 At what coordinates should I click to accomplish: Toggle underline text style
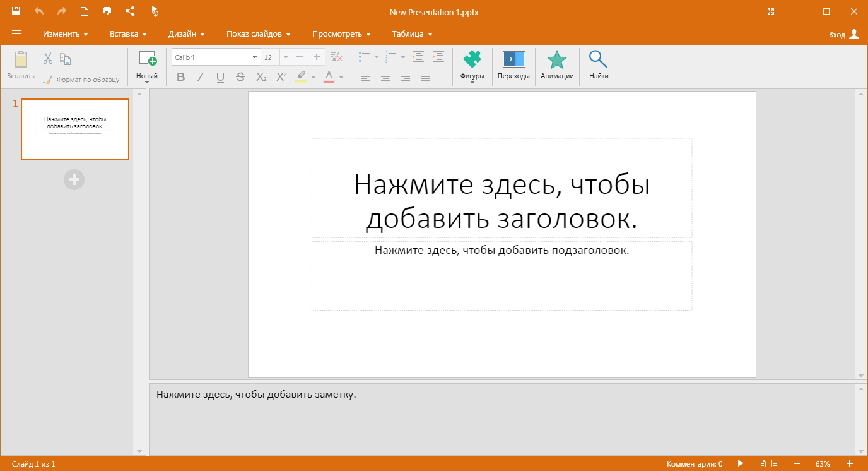tap(220, 77)
